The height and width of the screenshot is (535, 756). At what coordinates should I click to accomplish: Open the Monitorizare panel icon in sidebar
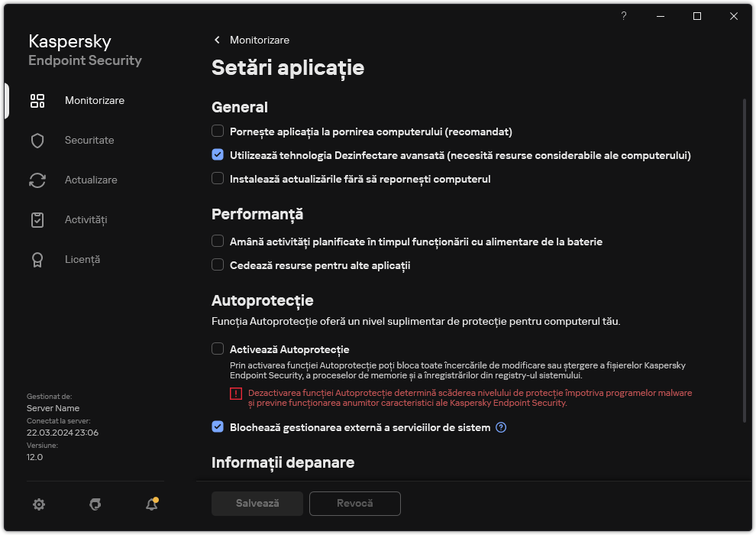pyautogui.click(x=37, y=100)
